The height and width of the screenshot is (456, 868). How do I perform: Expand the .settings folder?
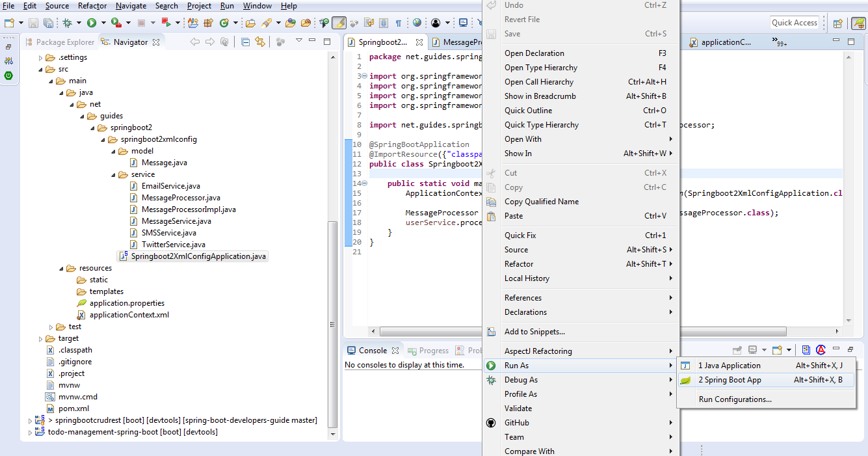(x=41, y=57)
